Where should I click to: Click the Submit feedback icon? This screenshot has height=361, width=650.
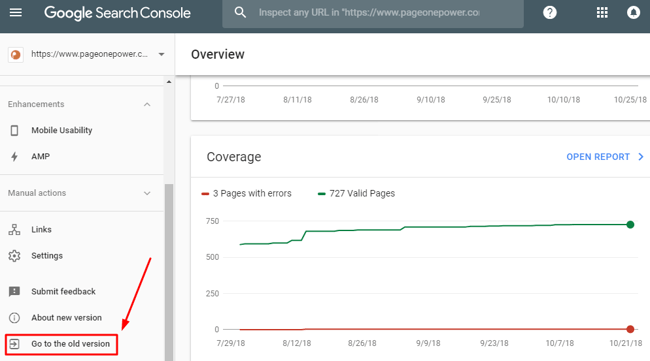15,292
